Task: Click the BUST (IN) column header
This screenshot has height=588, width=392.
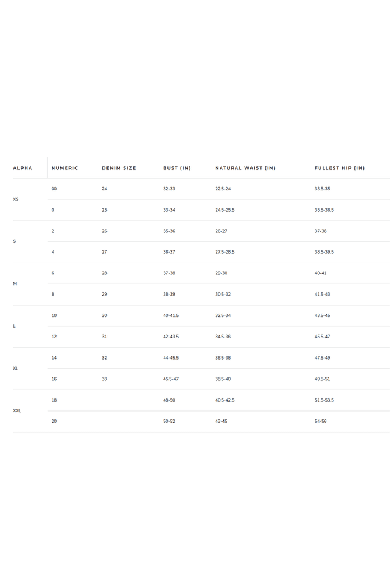Action: (177, 168)
